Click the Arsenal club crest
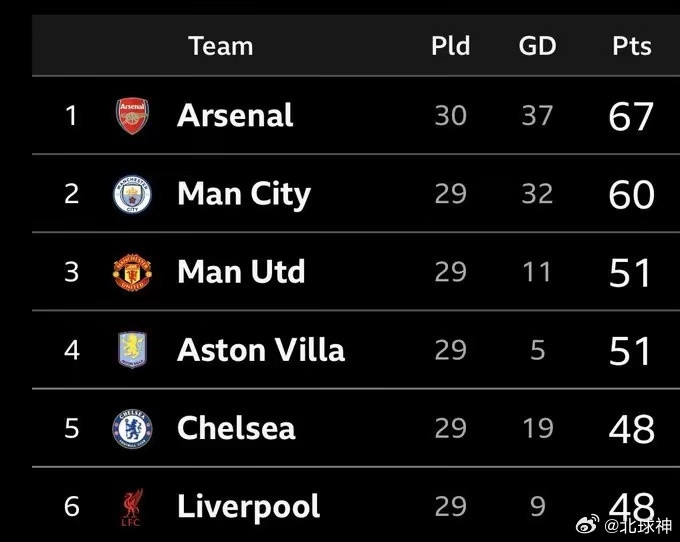This screenshot has width=680, height=542. [132, 116]
